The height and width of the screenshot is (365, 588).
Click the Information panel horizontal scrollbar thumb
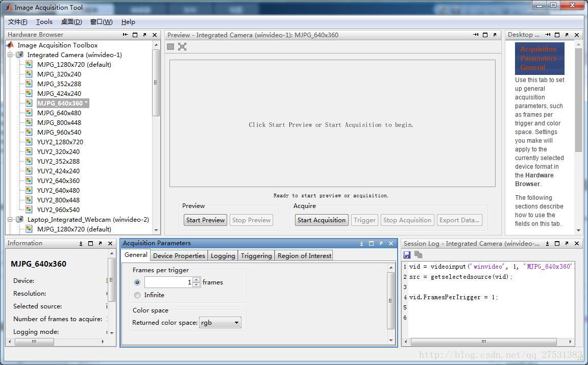(x=34, y=342)
